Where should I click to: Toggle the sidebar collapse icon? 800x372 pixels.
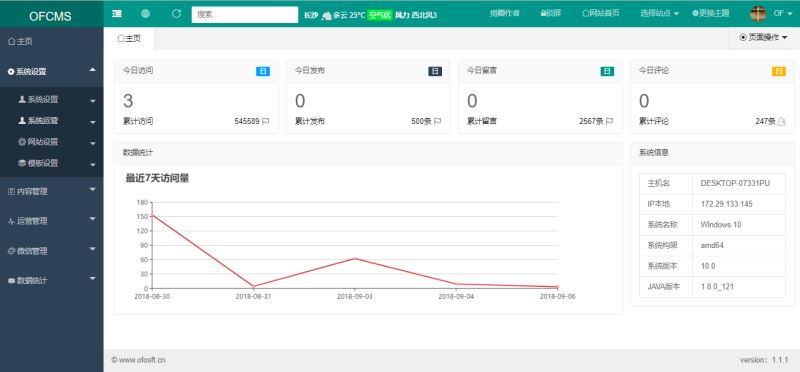coord(117,14)
